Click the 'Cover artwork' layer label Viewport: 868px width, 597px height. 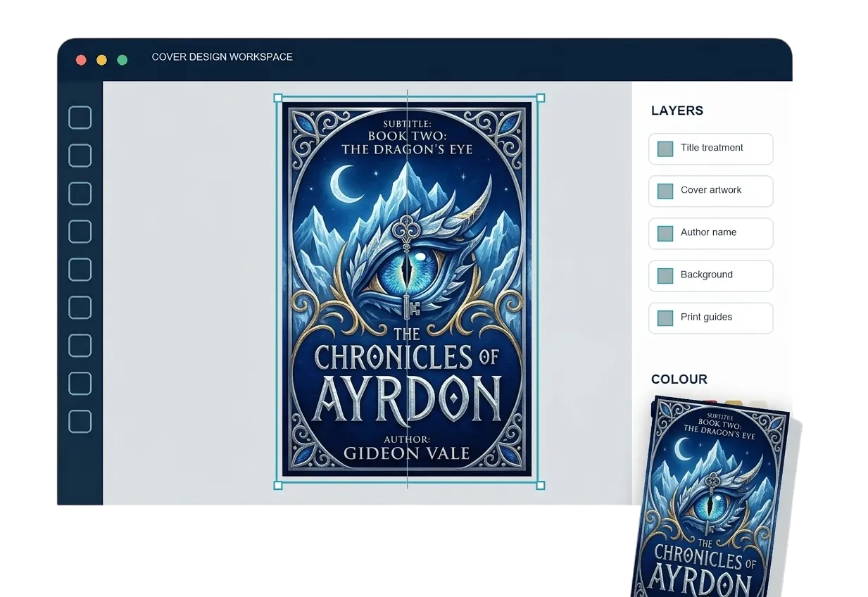711,190
